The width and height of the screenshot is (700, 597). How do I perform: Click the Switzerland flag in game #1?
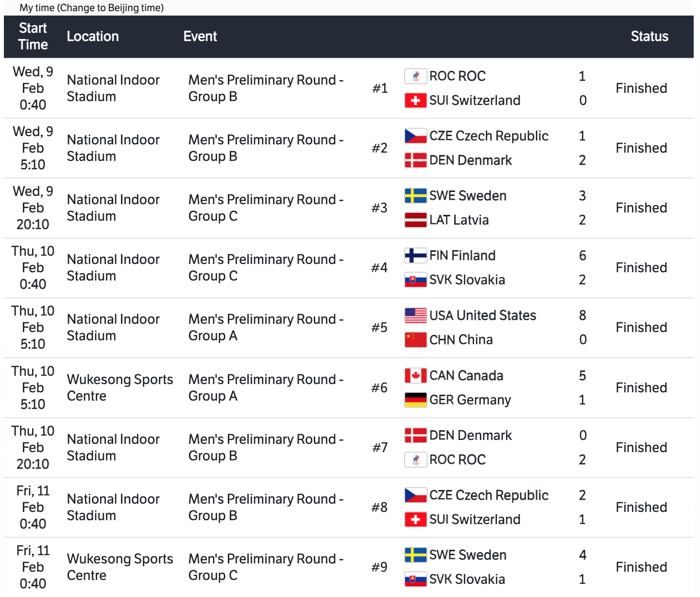pos(415,101)
